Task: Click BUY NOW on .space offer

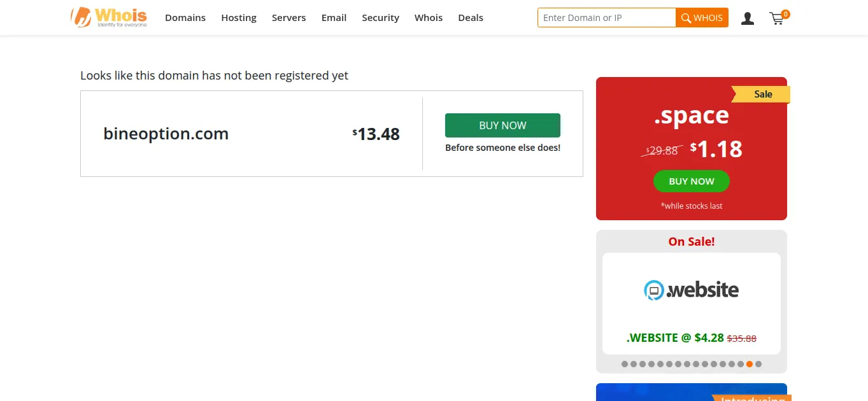Action: pyautogui.click(x=692, y=181)
